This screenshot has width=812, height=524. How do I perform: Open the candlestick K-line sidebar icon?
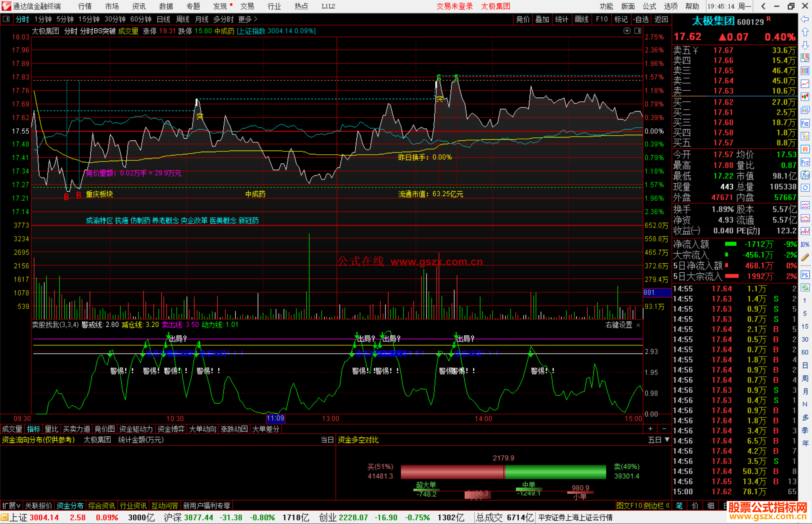point(805,97)
